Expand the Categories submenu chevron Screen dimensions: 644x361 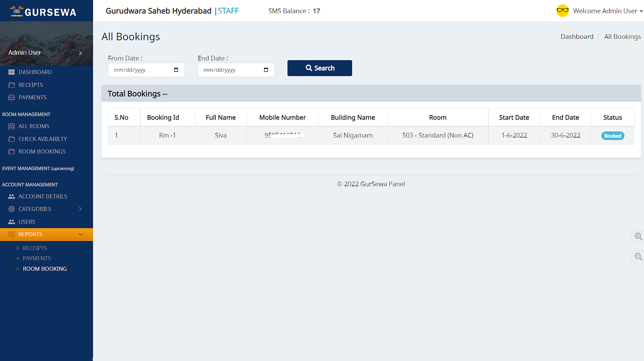click(80, 209)
